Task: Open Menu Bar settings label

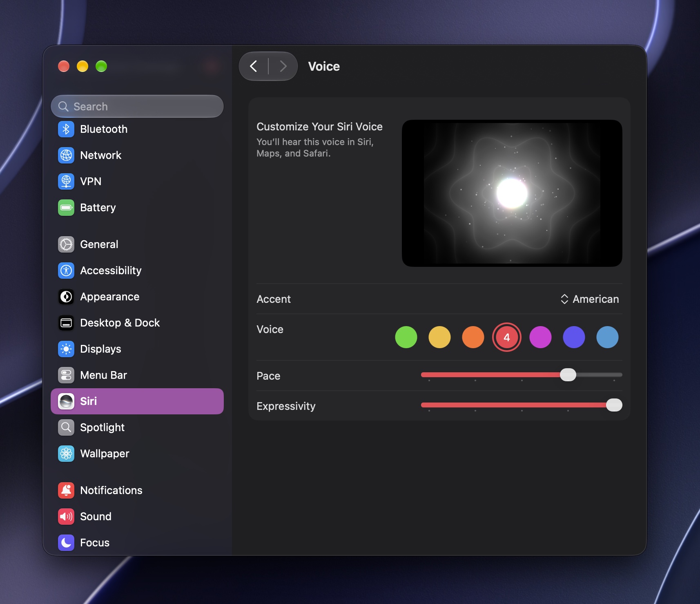Action: point(103,375)
